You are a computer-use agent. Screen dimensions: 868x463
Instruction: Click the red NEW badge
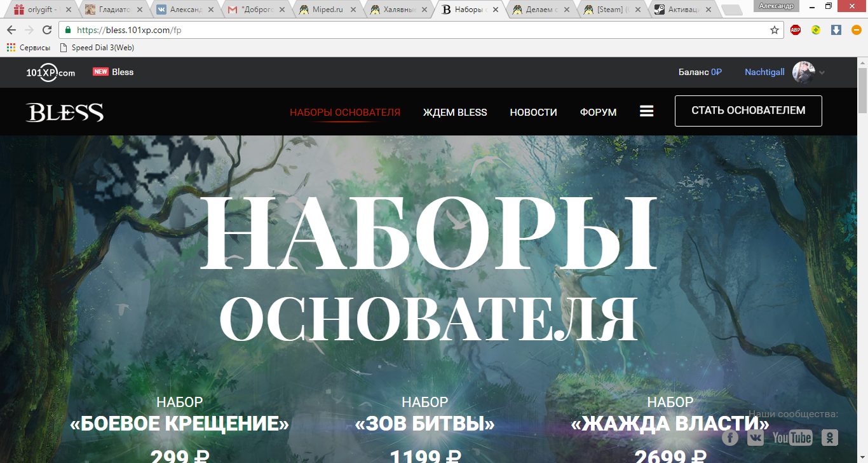(x=100, y=72)
